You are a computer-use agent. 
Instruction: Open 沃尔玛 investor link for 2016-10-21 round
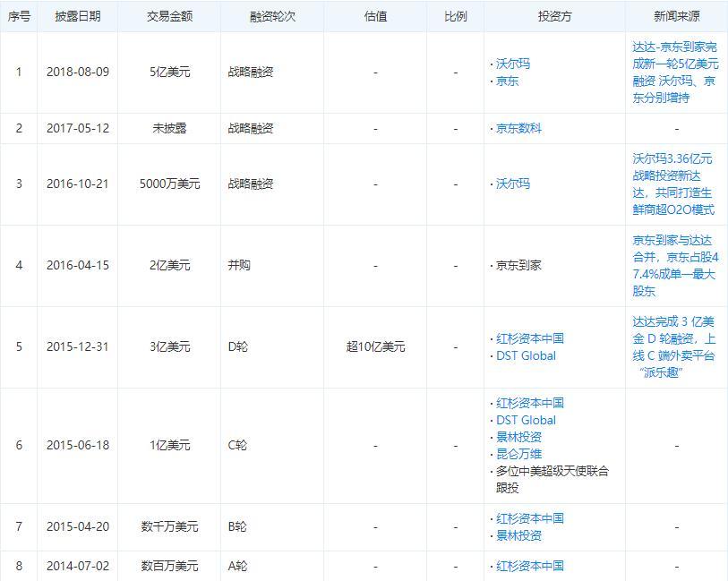tap(512, 184)
